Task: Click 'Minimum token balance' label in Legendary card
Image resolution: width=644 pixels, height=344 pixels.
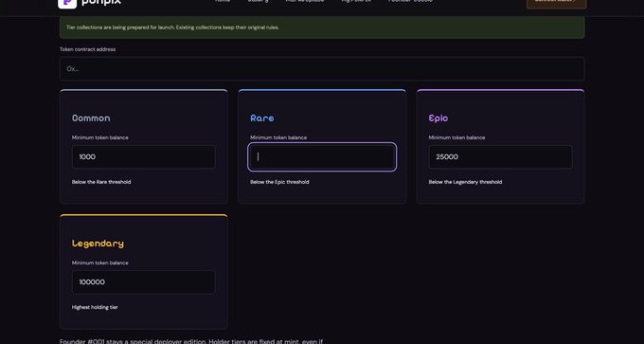Action: point(100,263)
